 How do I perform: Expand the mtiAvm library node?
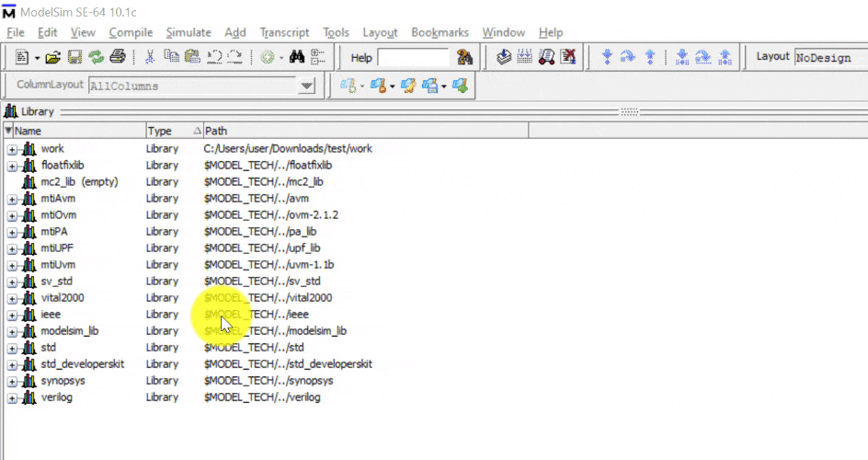click(12, 200)
